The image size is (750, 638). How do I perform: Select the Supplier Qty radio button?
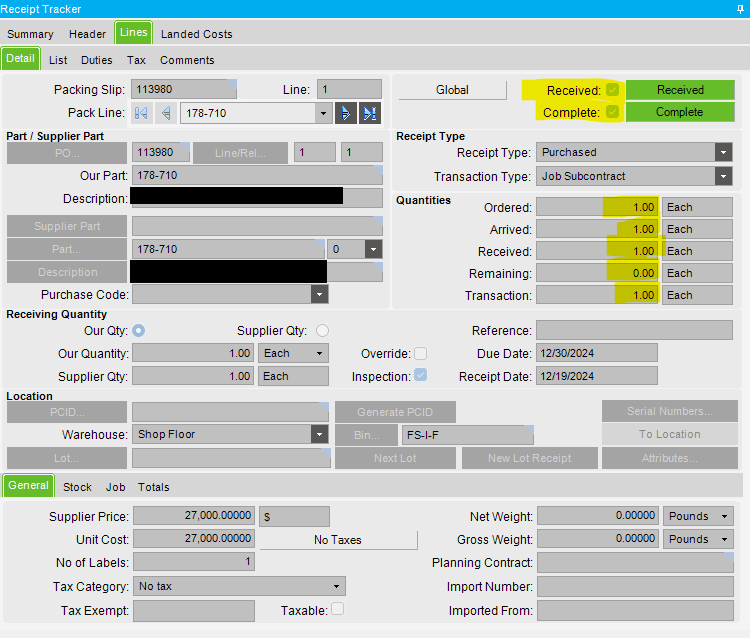[322, 330]
